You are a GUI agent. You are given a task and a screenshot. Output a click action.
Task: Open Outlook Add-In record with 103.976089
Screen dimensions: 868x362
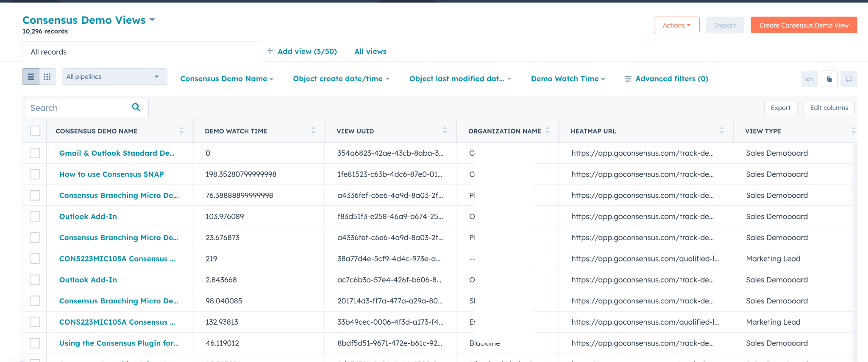[x=88, y=216]
